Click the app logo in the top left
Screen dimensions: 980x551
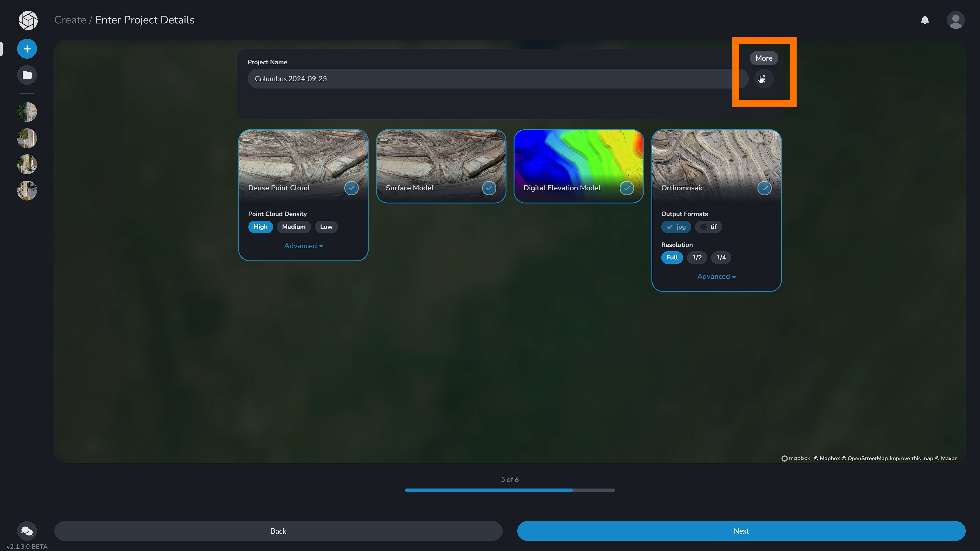tap(28, 20)
